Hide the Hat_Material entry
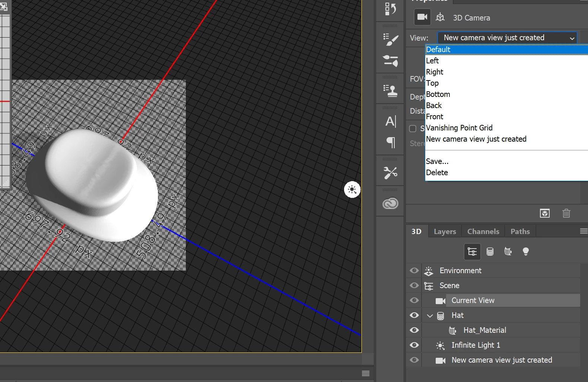Screen dimensions: 588x382 click(414, 330)
